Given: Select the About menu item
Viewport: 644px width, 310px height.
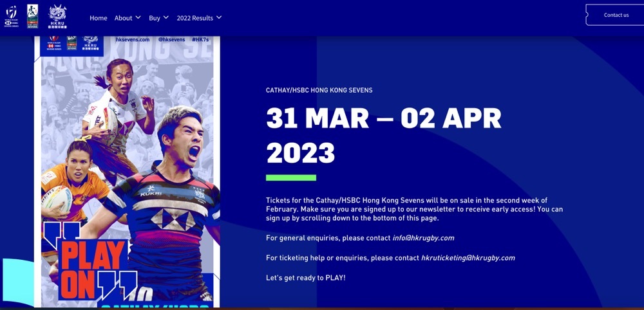Looking at the screenshot, I should pyautogui.click(x=123, y=18).
